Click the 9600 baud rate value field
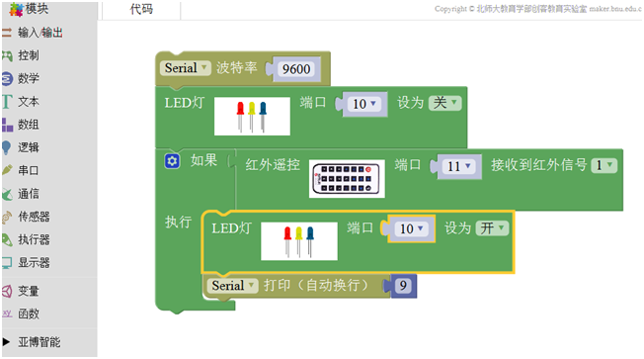This screenshot has width=644, height=359. coord(296,69)
